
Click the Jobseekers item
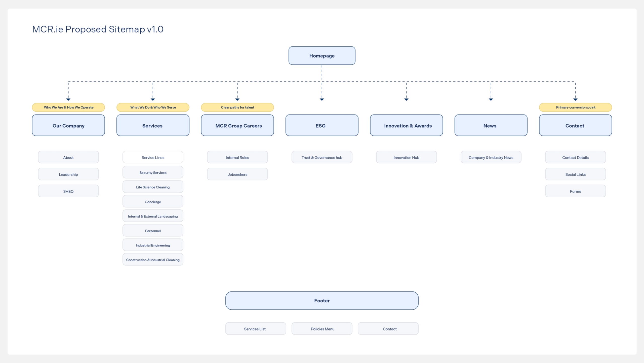coord(237,174)
